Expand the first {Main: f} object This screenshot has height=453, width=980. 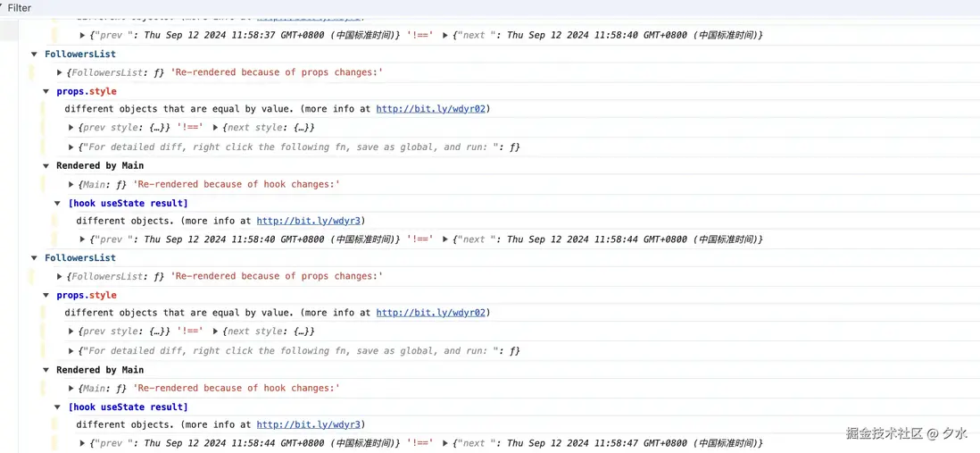coord(71,185)
